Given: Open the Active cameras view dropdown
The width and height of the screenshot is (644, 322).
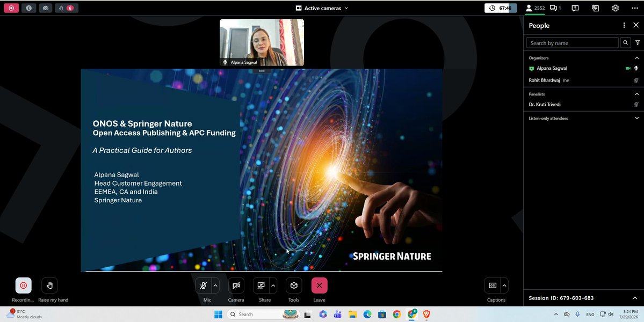Looking at the screenshot, I should coord(322,8).
